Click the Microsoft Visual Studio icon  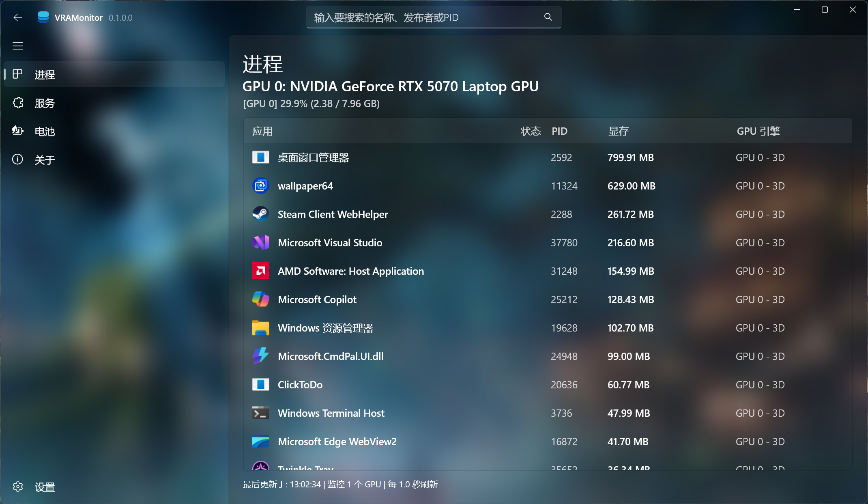[x=260, y=243]
